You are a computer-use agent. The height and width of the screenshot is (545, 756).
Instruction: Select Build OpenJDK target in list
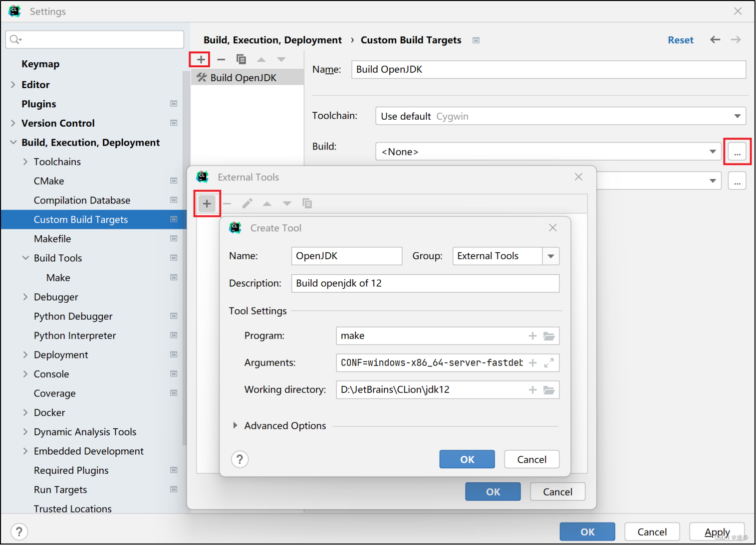point(248,78)
